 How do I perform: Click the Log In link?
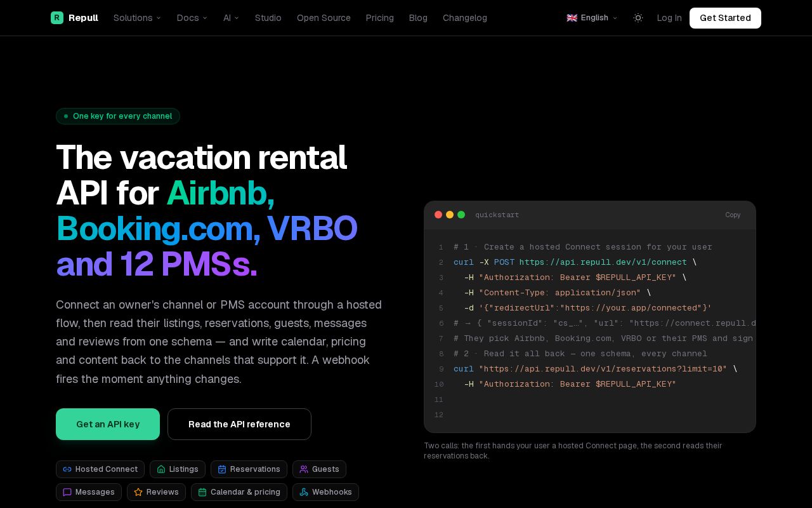point(669,18)
